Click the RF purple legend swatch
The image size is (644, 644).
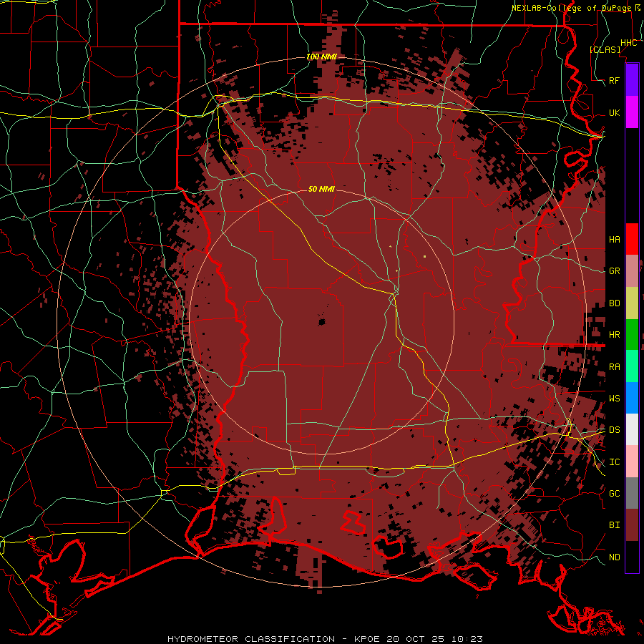point(632,80)
